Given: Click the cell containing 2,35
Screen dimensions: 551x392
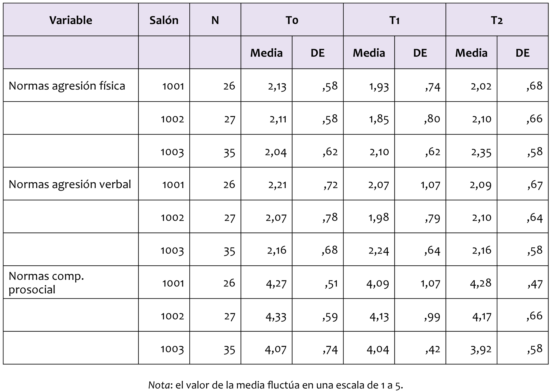Looking at the screenshot, I should point(481,152).
